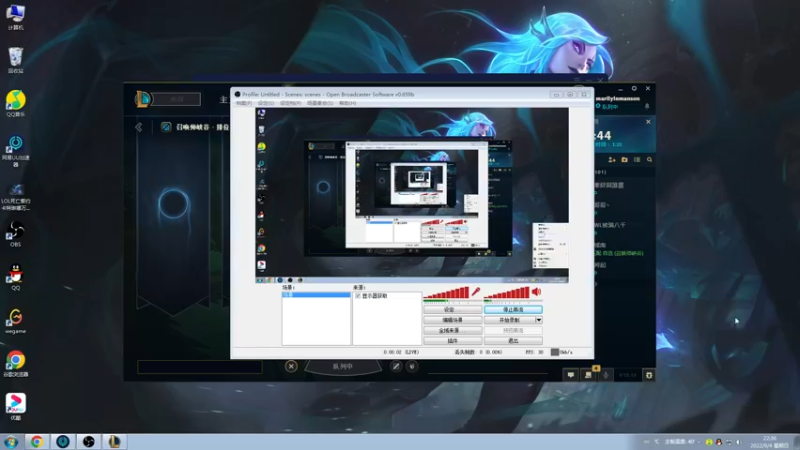Open the 优酷 Youku desktop icon

(x=15, y=407)
